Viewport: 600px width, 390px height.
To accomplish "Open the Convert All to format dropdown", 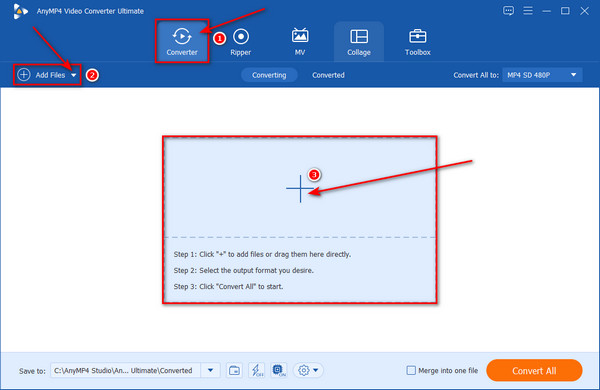I will pyautogui.click(x=542, y=75).
